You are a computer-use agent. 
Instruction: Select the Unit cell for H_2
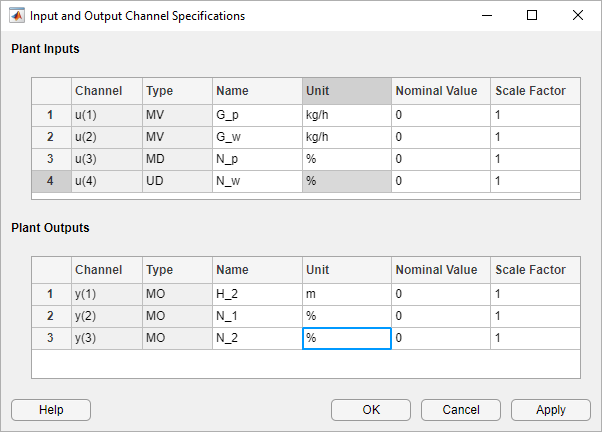pos(346,294)
